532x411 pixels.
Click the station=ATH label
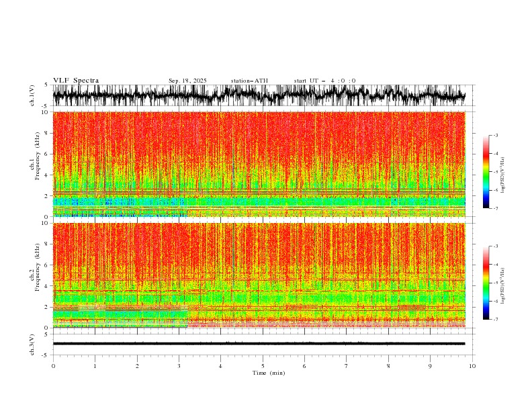coord(249,81)
